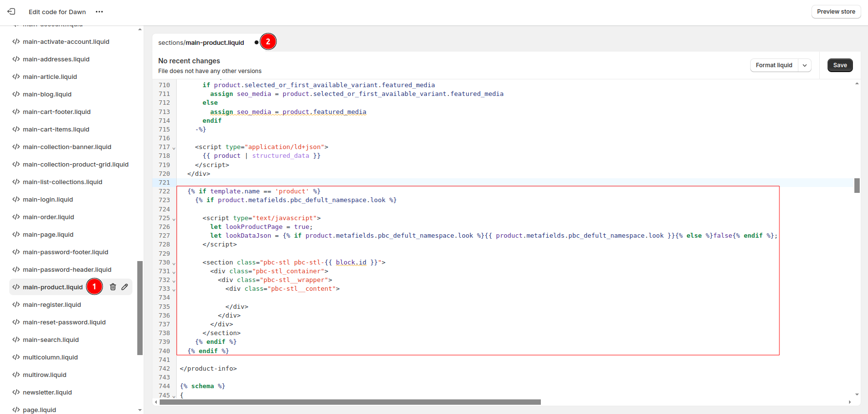
Task: Click the code icon beside main-article.liquid
Action: pyautogui.click(x=16, y=76)
